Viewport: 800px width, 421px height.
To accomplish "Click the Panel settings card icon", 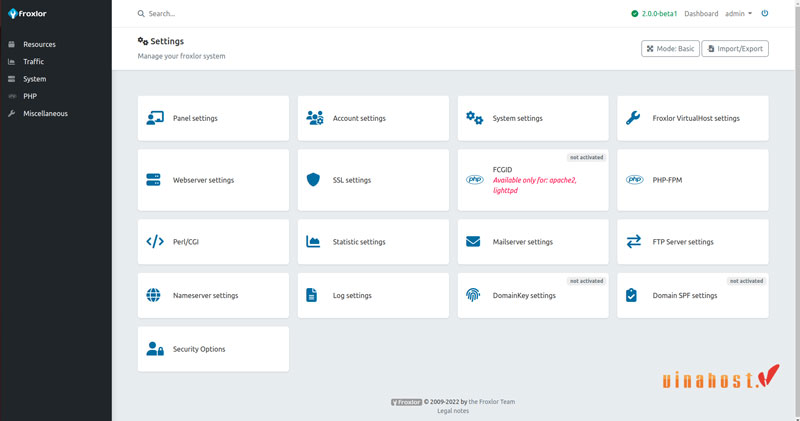I will [x=155, y=118].
